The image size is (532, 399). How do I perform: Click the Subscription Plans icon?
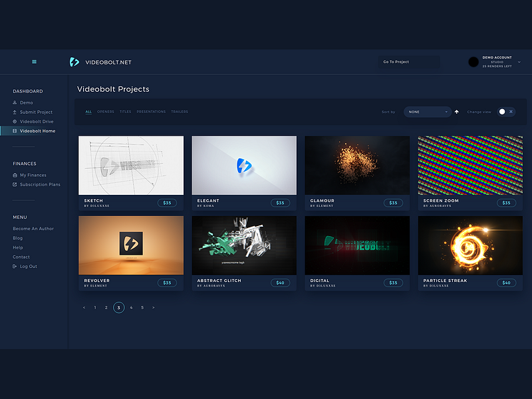pos(15,185)
